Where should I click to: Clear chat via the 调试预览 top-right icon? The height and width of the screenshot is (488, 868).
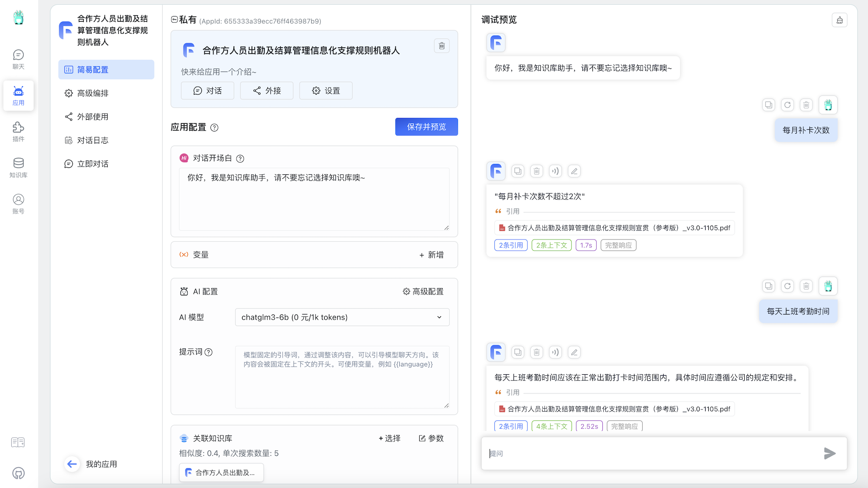839,20
